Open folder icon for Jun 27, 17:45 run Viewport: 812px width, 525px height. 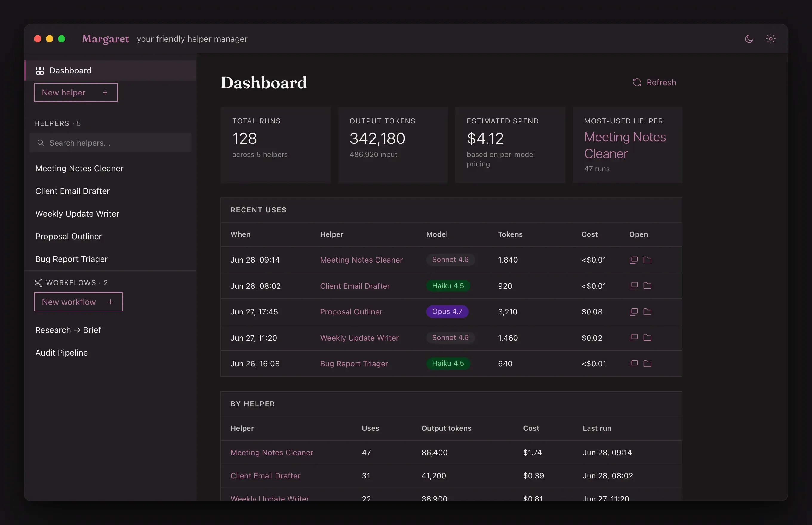[647, 312]
